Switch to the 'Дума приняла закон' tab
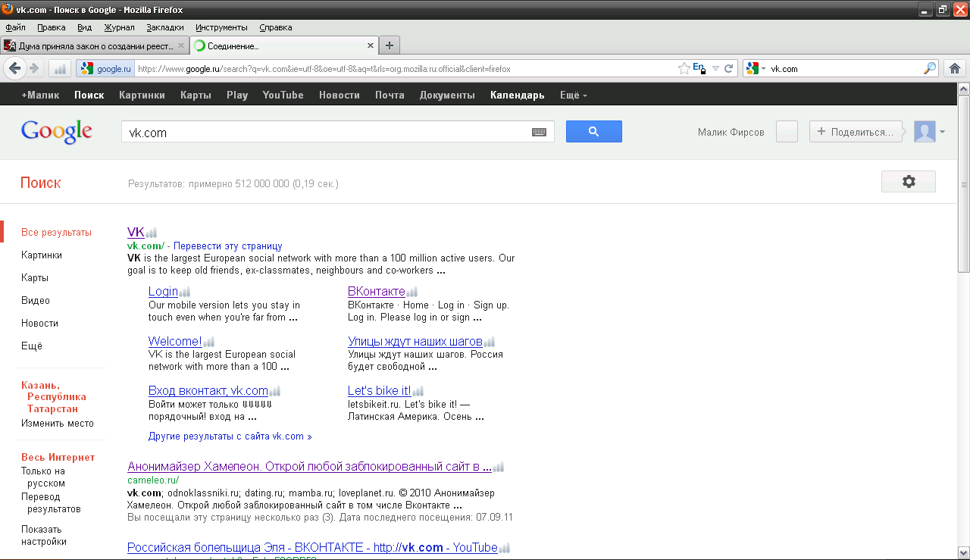This screenshot has width=970, height=560. point(95,45)
